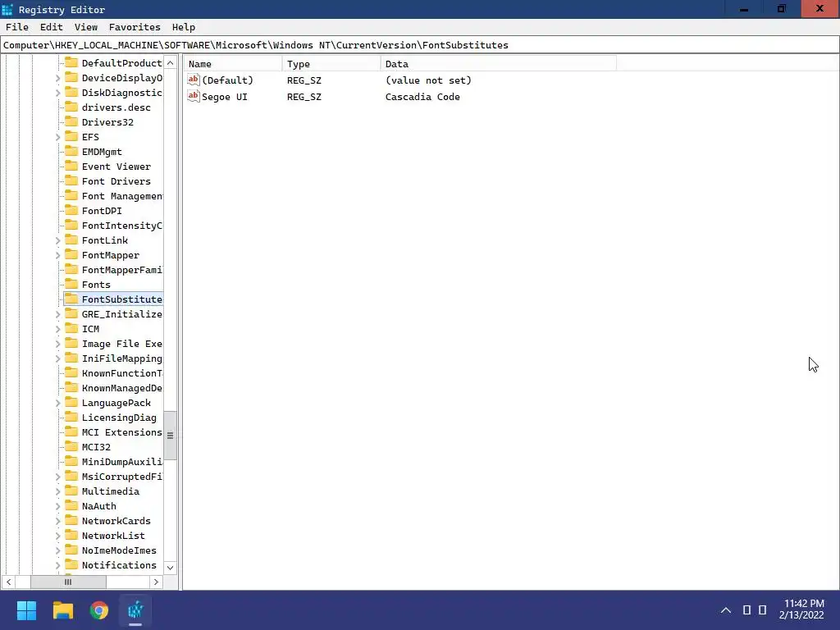Select the Multimedia folder icon
Viewport: 840px width, 630px height.
tap(71, 491)
